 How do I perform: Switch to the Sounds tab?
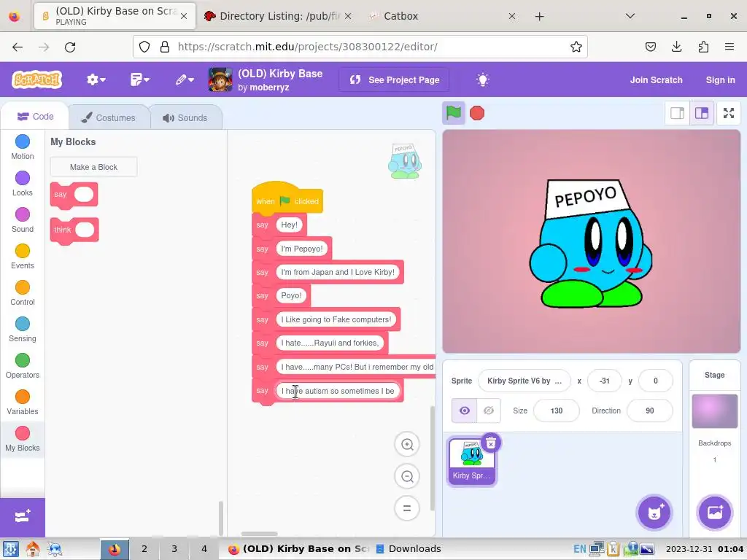click(185, 117)
